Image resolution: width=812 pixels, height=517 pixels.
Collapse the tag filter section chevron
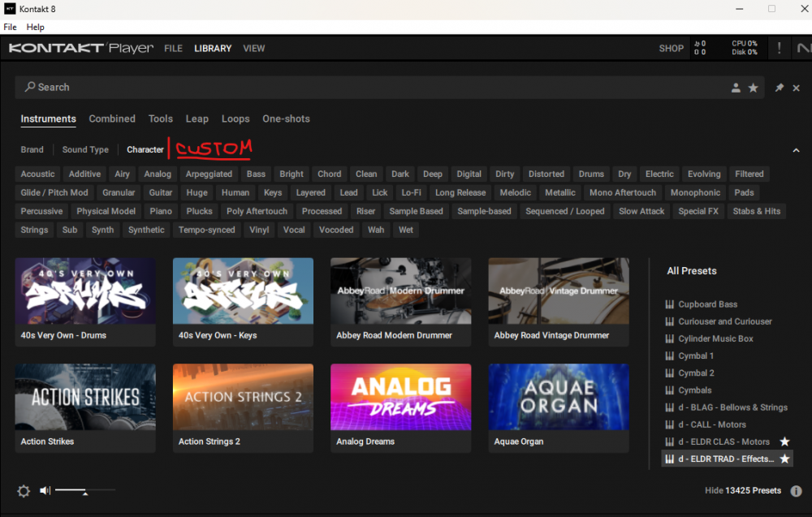tap(796, 150)
